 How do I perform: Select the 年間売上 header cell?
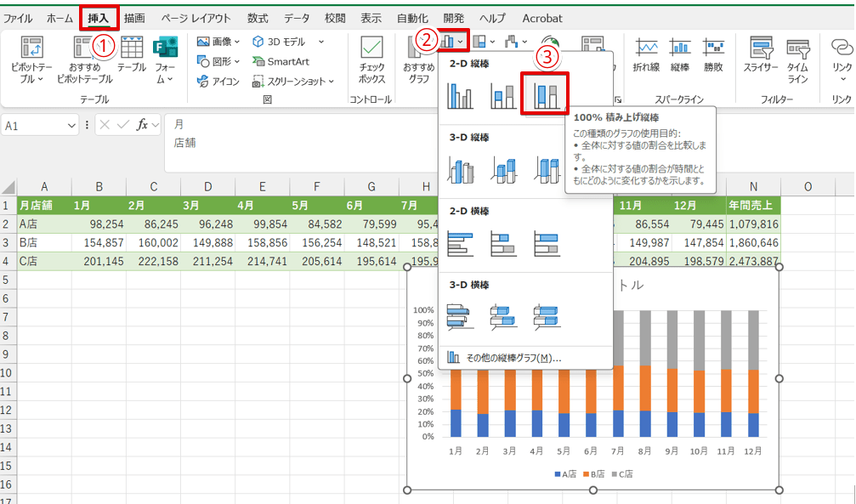753,206
